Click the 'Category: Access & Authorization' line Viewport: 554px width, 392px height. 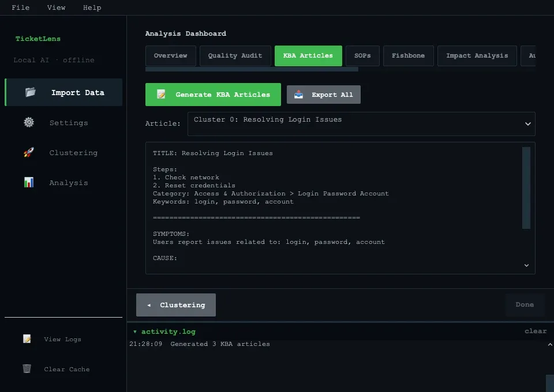coord(271,193)
